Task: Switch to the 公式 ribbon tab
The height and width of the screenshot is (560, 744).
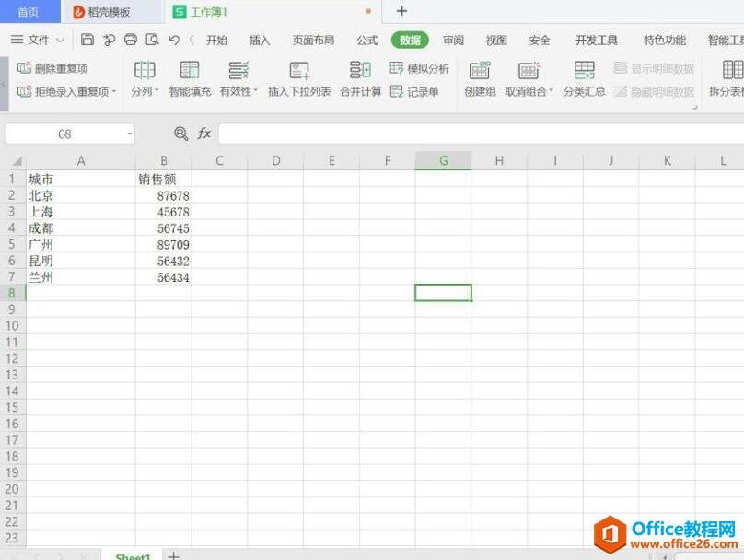Action: [367, 40]
